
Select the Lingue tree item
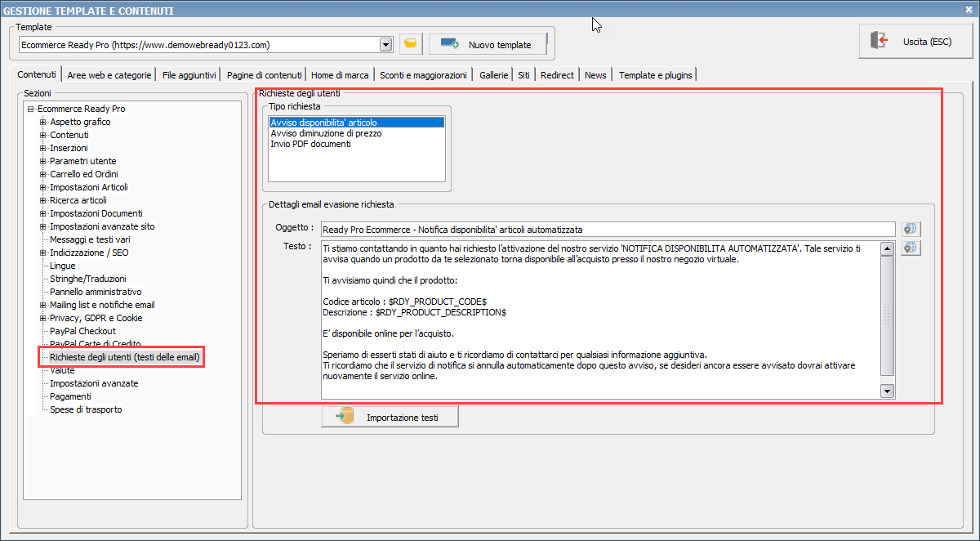pos(62,266)
